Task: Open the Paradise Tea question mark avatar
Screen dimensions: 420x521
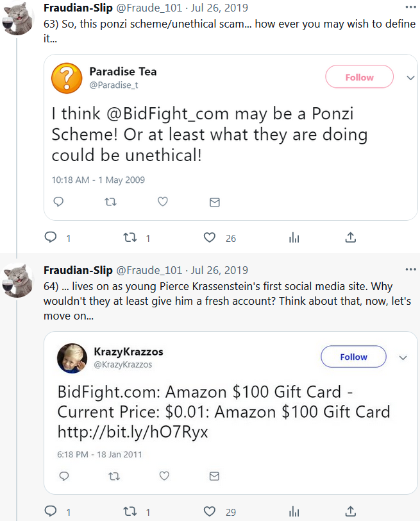Action: [x=67, y=79]
